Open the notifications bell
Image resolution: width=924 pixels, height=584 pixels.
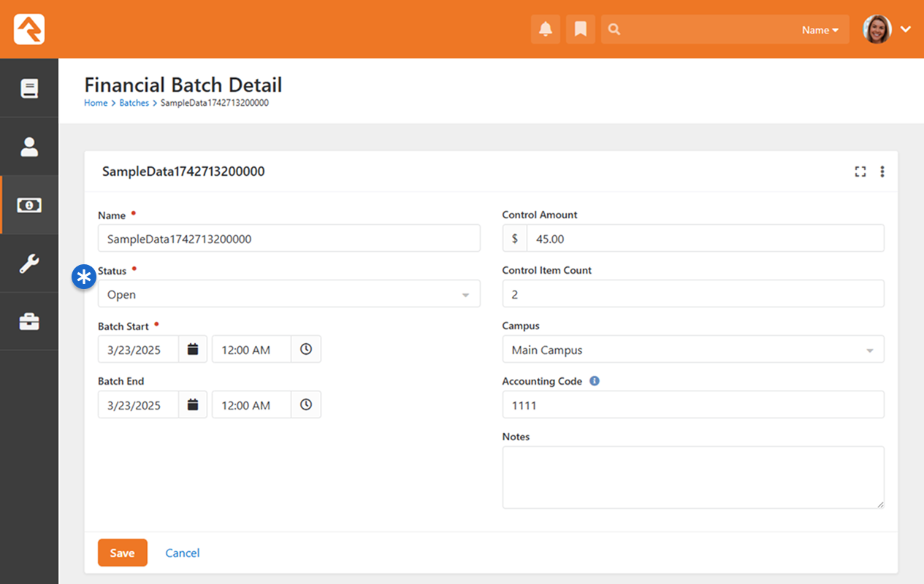(x=546, y=29)
